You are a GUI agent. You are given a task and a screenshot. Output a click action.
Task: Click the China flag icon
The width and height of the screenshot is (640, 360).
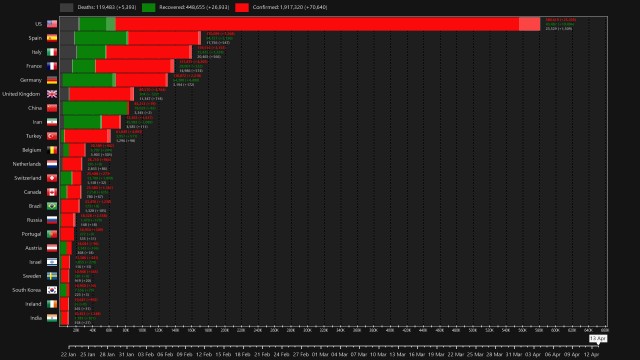[x=52, y=108]
